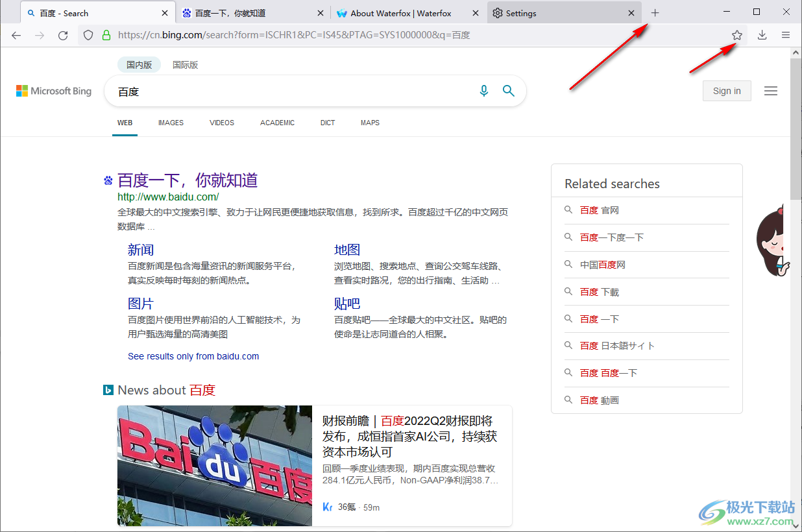
Task: Open the browser application menu
Action: [786, 35]
